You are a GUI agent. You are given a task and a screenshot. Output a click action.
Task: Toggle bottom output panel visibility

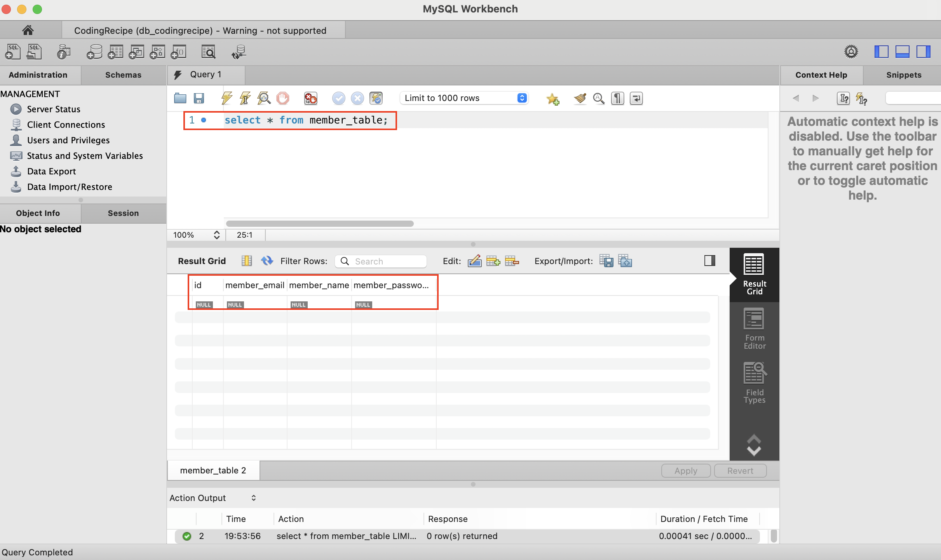pos(902,52)
